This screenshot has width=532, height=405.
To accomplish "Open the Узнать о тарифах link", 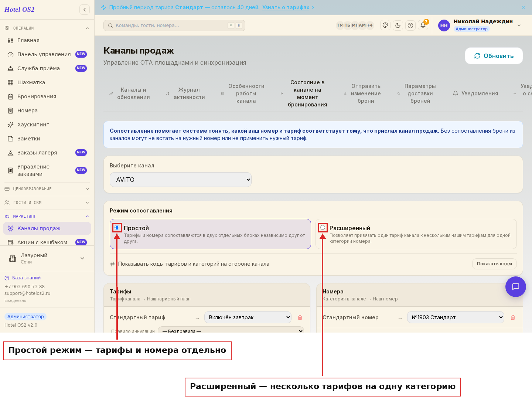I will (x=286, y=7).
